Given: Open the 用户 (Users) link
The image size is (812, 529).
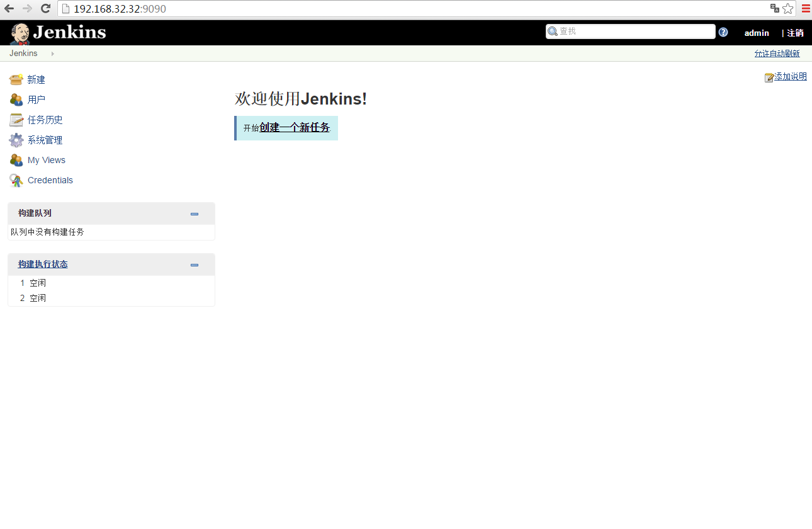Looking at the screenshot, I should [37, 100].
